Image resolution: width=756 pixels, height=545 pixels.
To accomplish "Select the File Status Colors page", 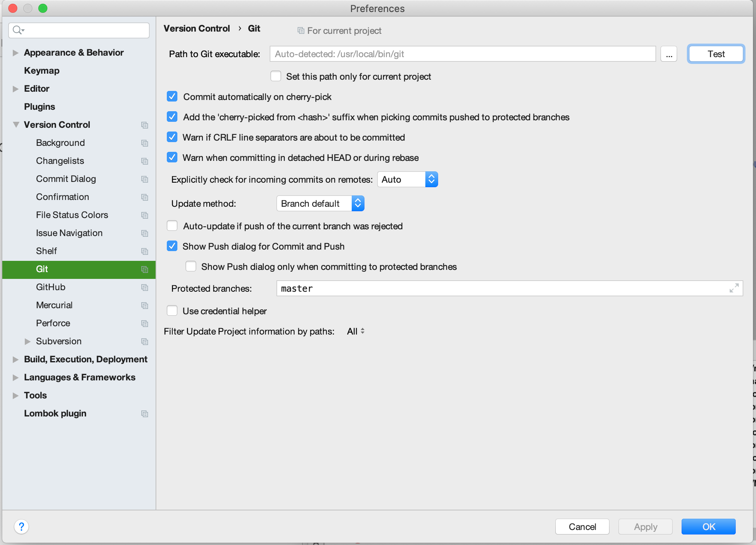I will click(x=72, y=215).
